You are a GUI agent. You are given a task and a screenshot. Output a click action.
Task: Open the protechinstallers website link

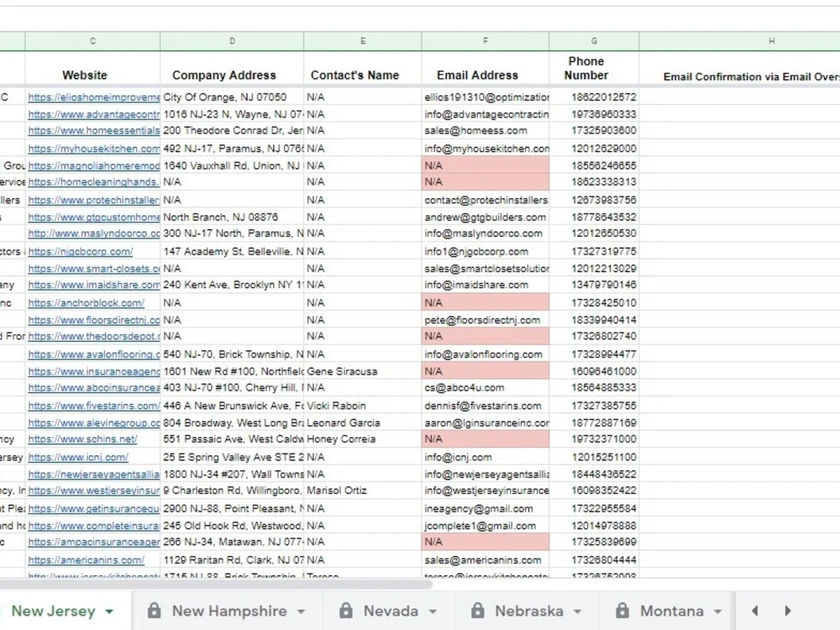click(94, 201)
